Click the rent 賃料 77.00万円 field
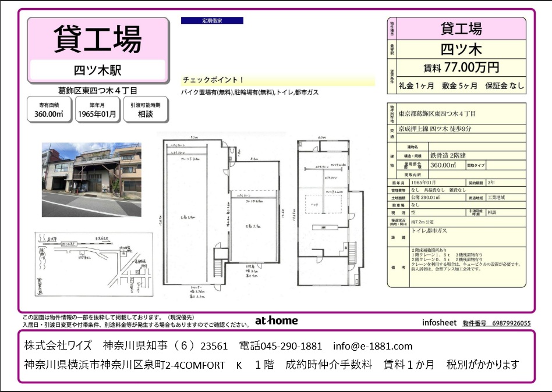This screenshot has height=392, width=552. [x=461, y=67]
